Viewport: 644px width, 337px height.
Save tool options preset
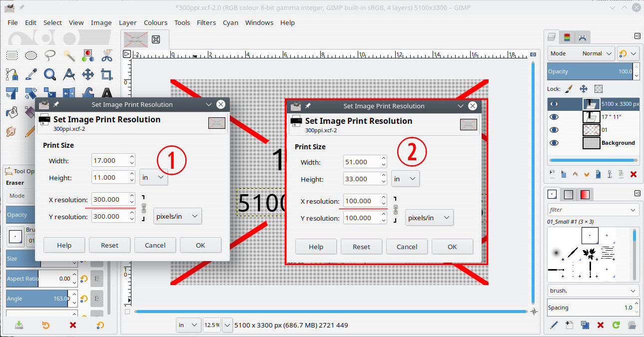(19, 325)
